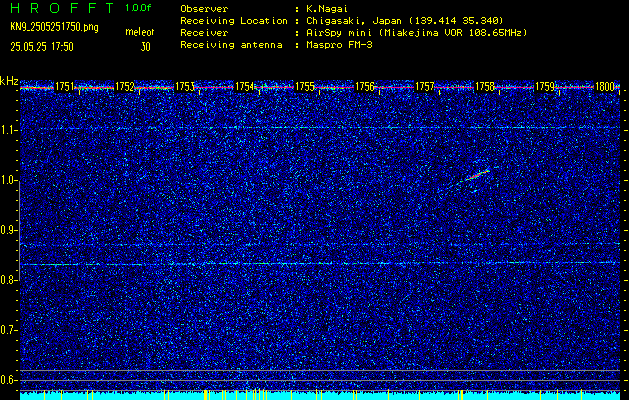Click the version number 1.00f text

138,8
